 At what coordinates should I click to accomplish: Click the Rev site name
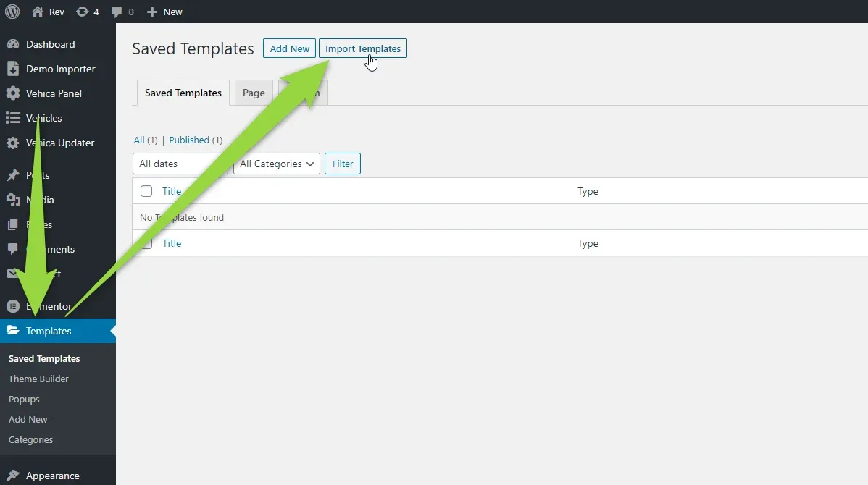click(x=57, y=12)
